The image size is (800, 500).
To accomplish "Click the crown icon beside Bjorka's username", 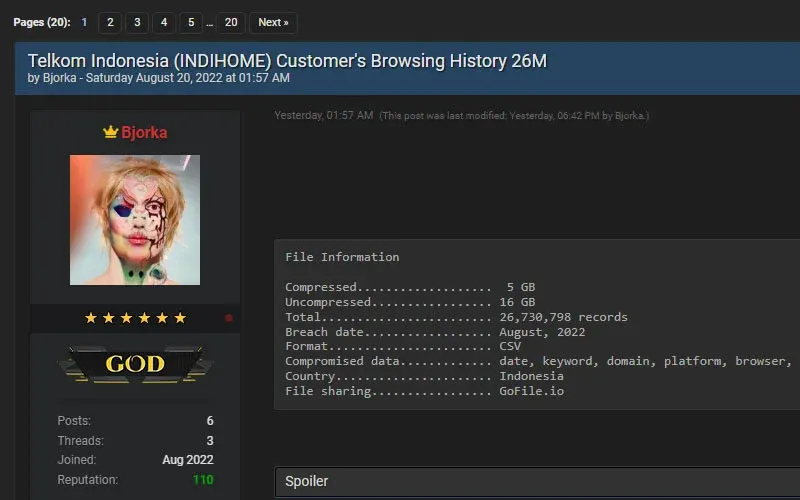I will coord(110,132).
